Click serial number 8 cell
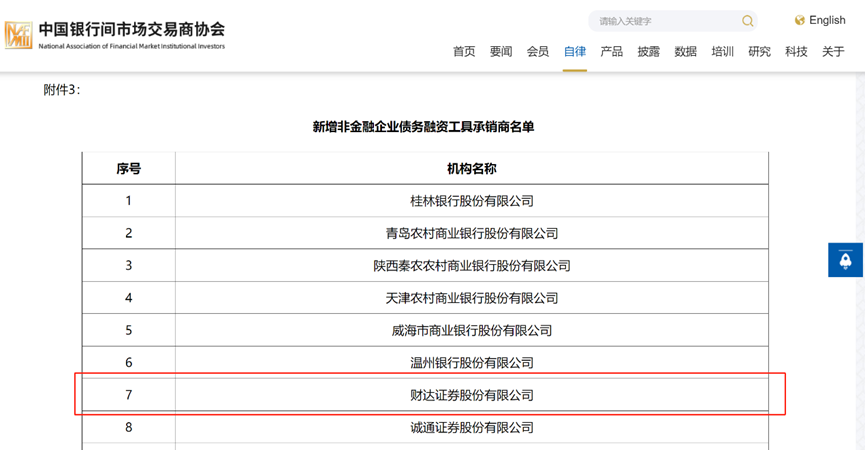Screen dimensions: 865x450 129,427
